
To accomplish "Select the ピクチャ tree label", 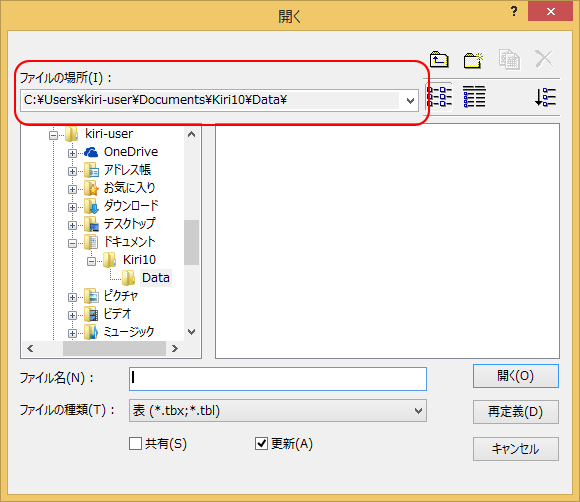I will coord(121,296).
